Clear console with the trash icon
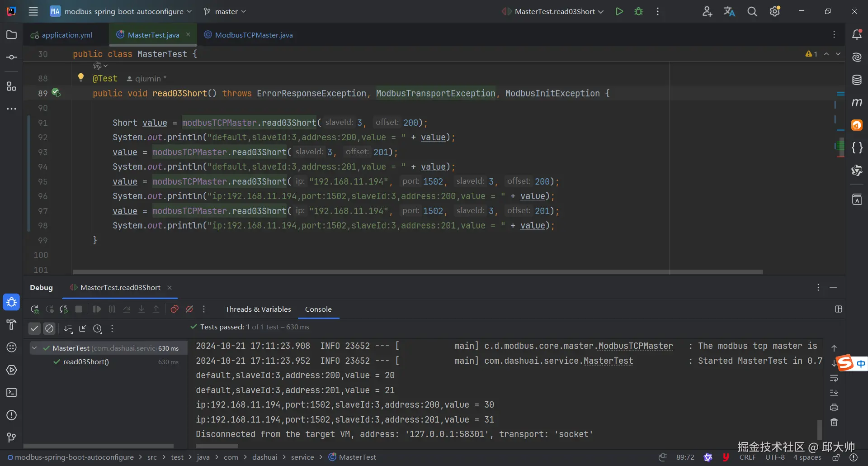 pyautogui.click(x=834, y=422)
